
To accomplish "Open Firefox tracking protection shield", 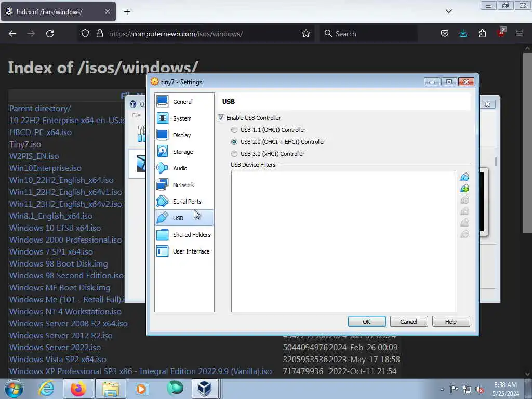I will [x=85, y=34].
